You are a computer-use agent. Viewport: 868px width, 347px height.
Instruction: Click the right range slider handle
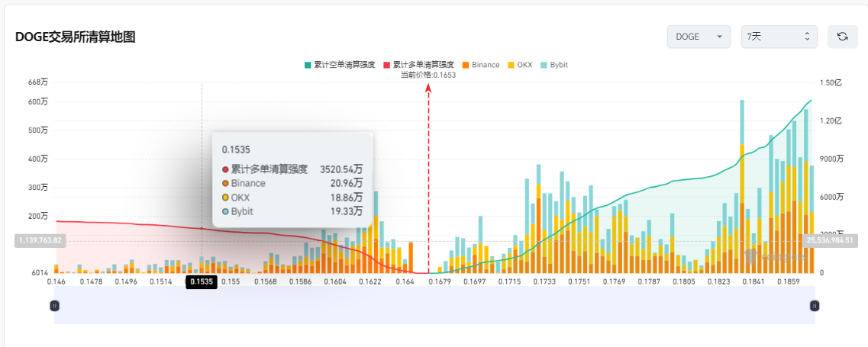click(815, 306)
